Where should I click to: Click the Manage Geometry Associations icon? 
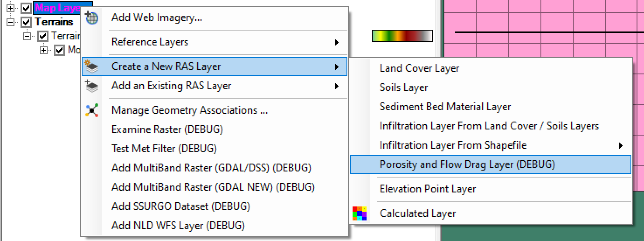[x=92, y=110]
